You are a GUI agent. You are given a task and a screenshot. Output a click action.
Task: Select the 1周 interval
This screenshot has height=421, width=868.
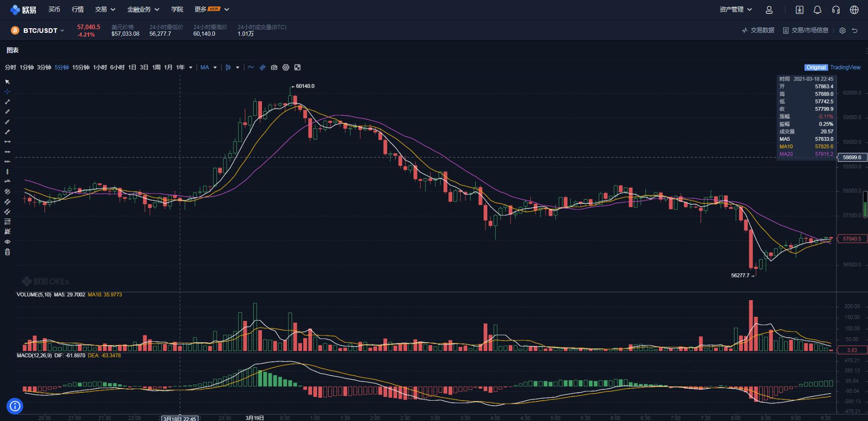coord(156,68)
